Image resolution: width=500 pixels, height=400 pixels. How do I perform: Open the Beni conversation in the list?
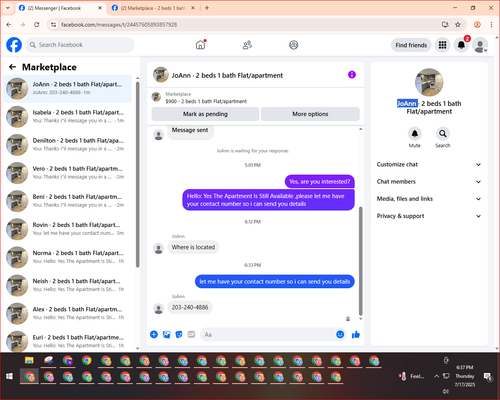click(x=67, y=201)
